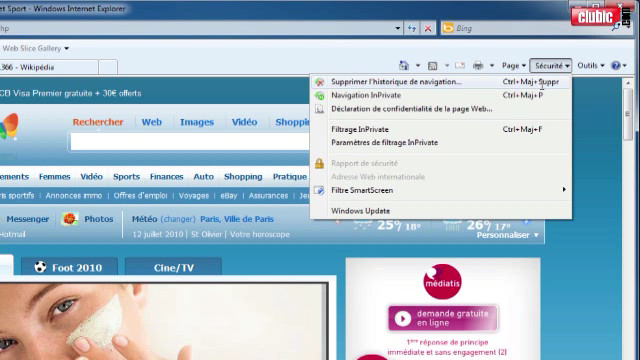Viewport: 640px width, 360px height.
Task: Open the Messenger link
Action: pyautogui.click(x=27, y=219)
